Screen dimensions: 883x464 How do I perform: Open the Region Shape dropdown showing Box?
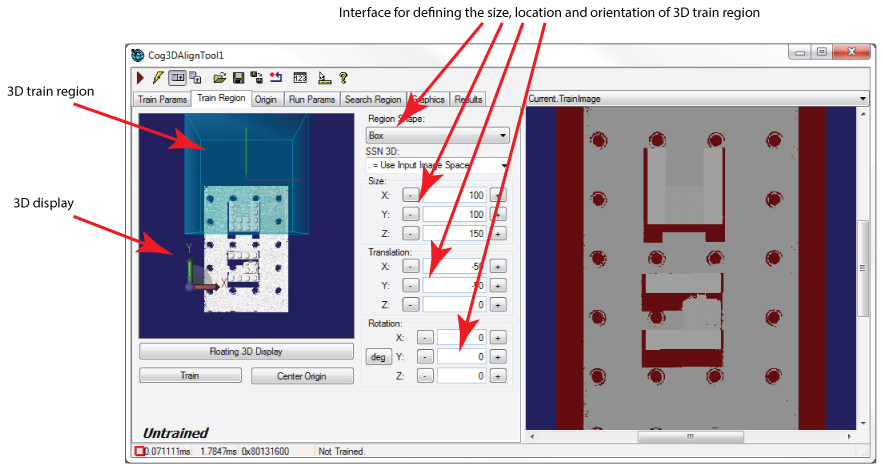click(438, 134)
